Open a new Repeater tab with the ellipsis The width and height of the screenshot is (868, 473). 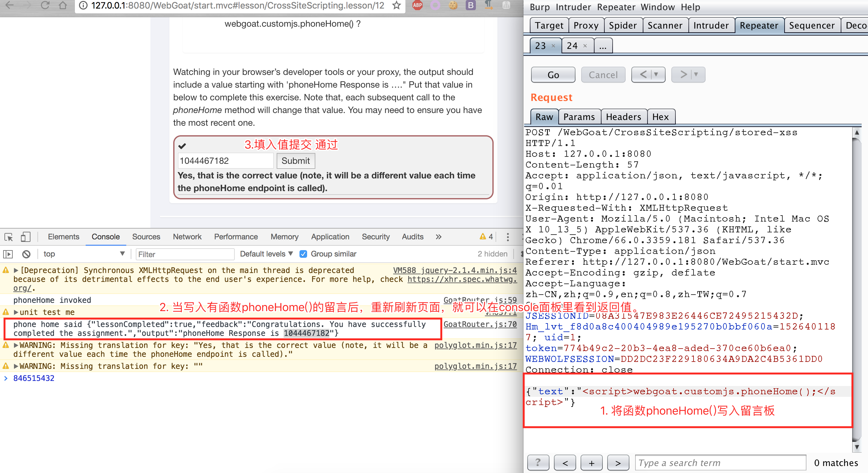pyautogui.click(x=603, y=46)
